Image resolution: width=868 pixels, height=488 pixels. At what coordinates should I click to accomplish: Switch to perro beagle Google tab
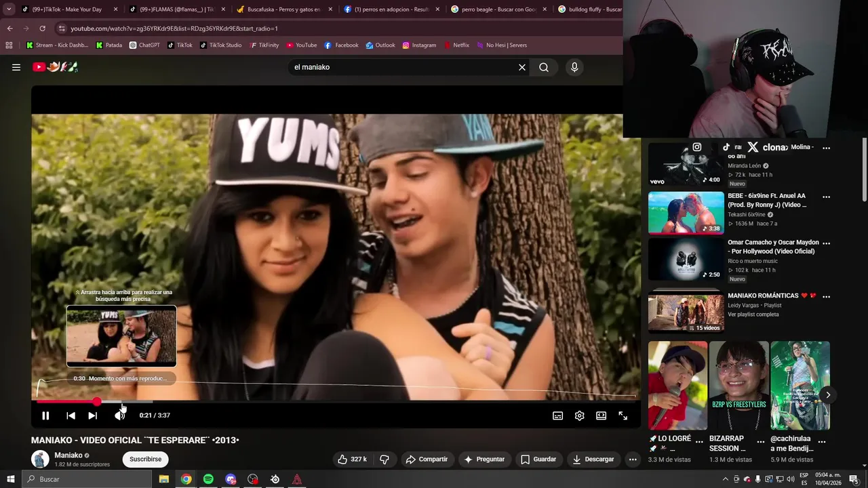(x=498, y=9)
